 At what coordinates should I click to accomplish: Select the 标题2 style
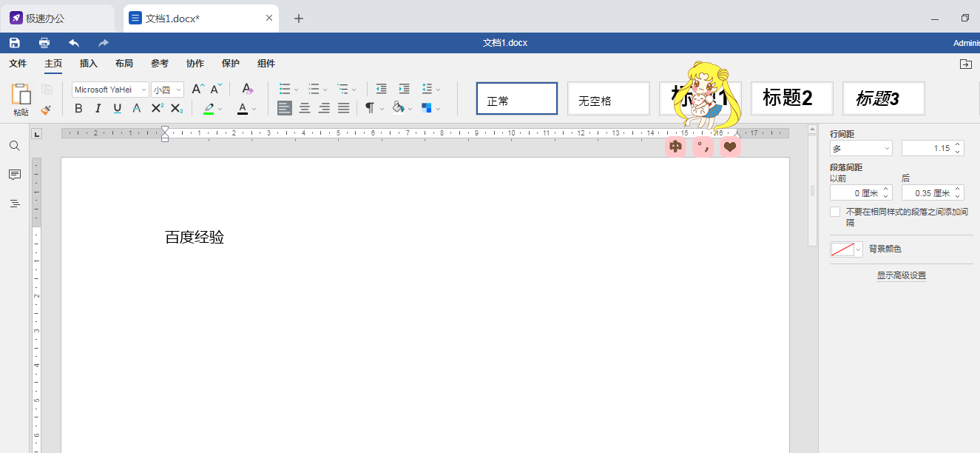792,98
